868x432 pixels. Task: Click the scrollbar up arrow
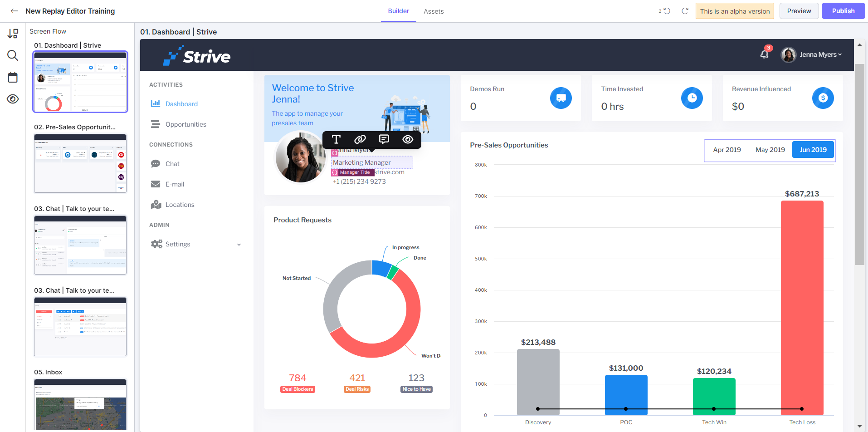pos(859,45)
